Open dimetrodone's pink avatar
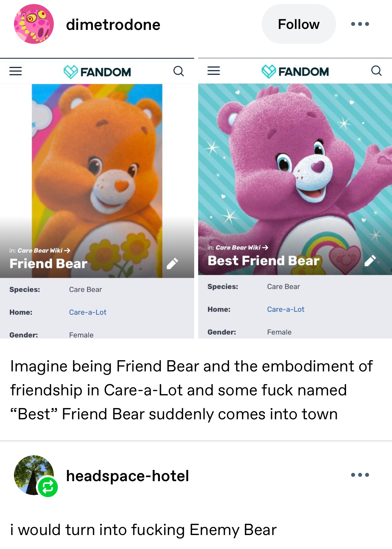 coord(34,24)
